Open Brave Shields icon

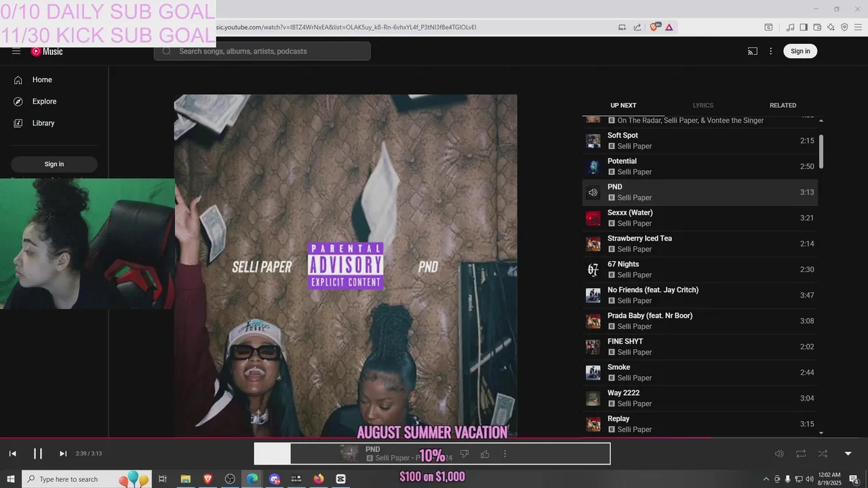click(654, 27)
